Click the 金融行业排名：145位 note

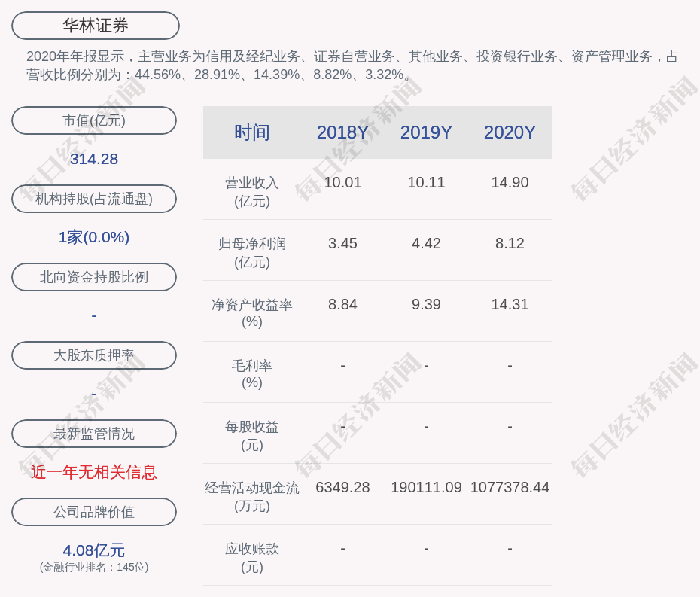[94, 567]
